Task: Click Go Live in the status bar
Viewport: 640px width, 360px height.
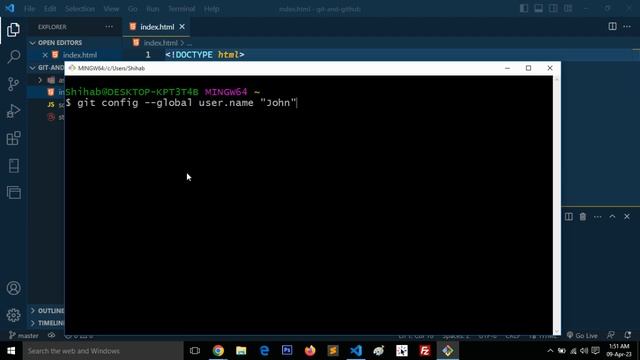Action: (582, 336)
